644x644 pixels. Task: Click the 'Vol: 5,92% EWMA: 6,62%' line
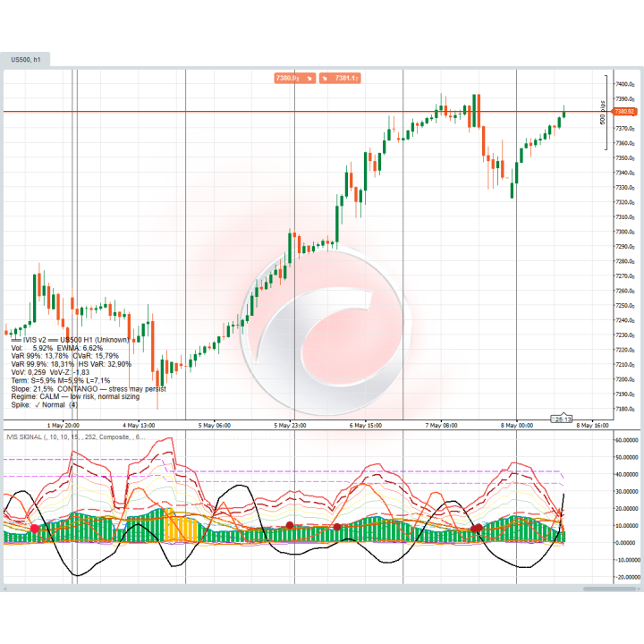(56, 348)
